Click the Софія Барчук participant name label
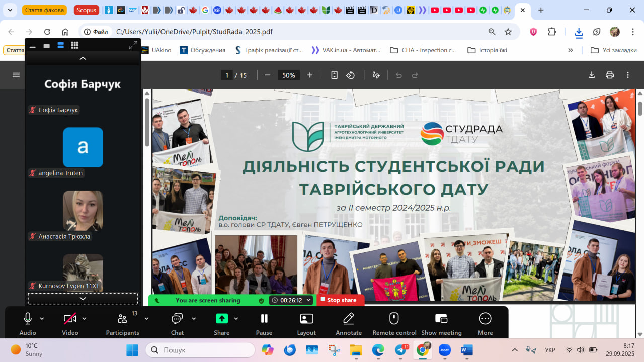The width and height of the screenshot is (644, 362). click(54, 110)
